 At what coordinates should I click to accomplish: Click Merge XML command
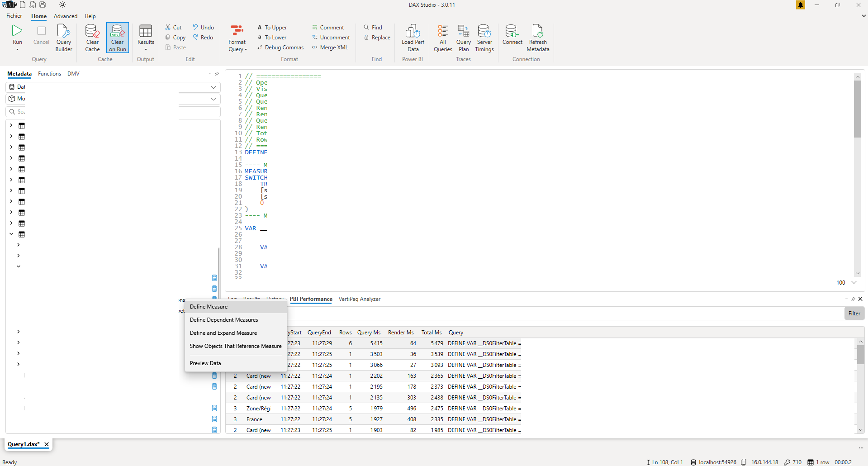tap(330, 48)
